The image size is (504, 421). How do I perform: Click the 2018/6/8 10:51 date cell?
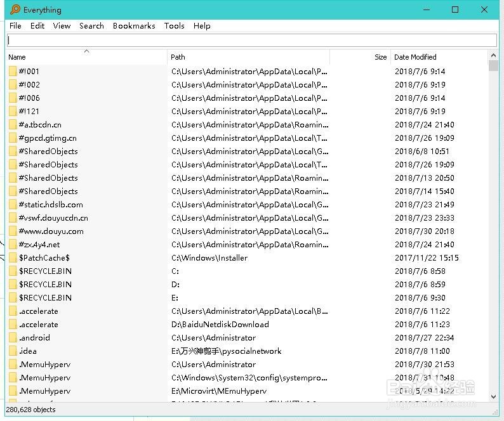point(422,152)
